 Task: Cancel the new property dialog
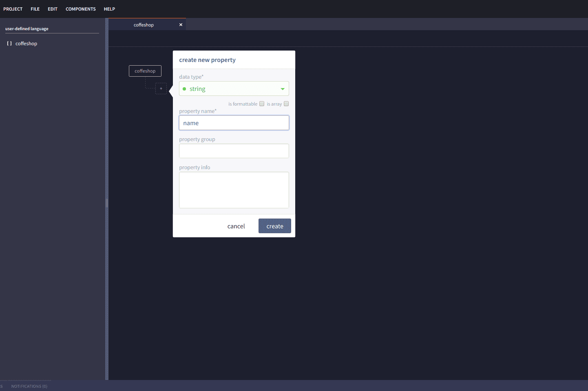(236, 226)
